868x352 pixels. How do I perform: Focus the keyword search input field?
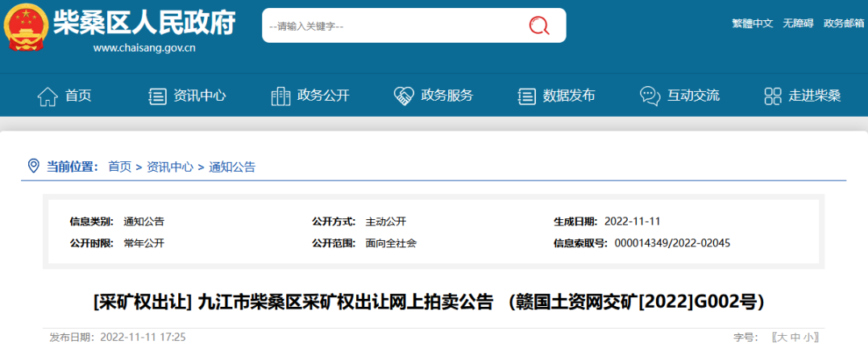(x=387, y=26)
